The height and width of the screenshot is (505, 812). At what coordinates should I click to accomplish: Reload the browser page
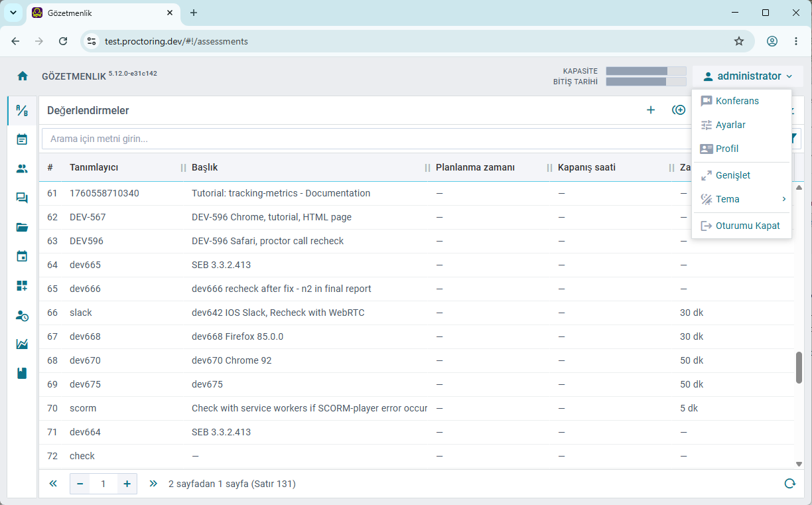[x=63, y=41]
